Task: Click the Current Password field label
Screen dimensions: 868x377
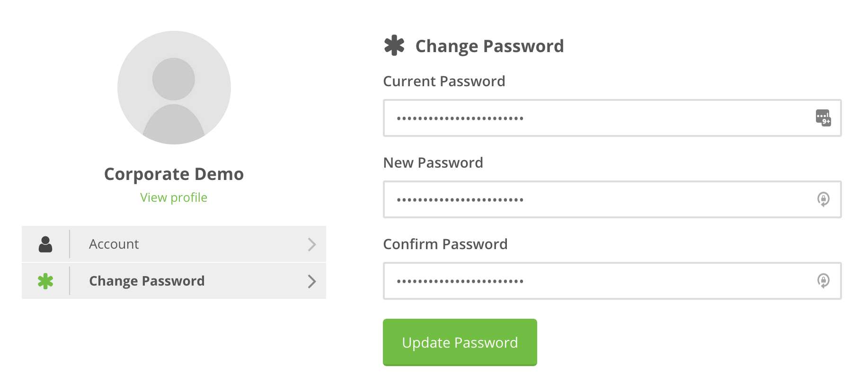Action: click(444, 81)
